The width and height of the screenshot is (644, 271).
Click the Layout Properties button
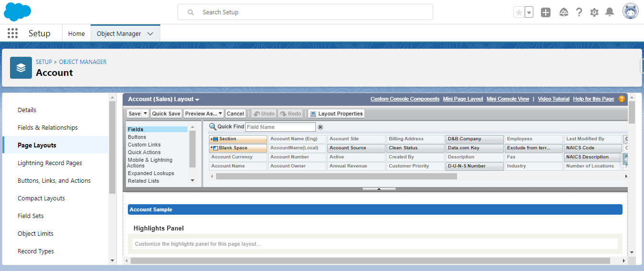tap(336, 114)
